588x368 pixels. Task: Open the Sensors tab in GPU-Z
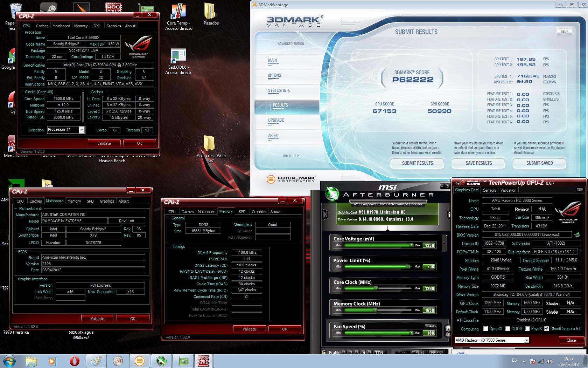[489, 190]
